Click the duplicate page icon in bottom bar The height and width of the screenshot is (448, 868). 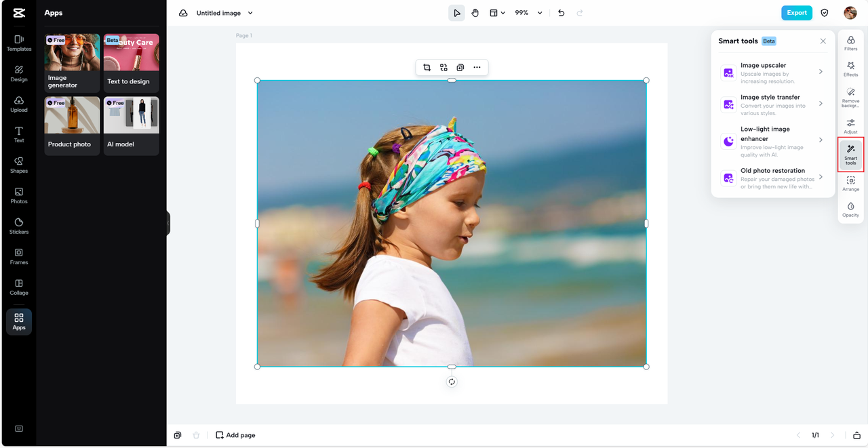pos(178,435)
